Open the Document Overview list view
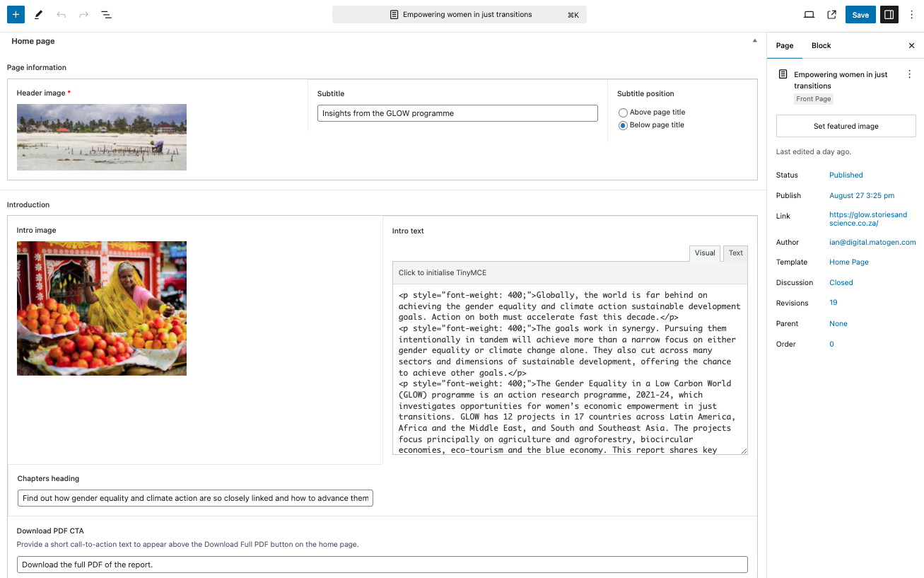Image resolution: width=924 pixels, height=578 pixels. (x=106, y=14)
